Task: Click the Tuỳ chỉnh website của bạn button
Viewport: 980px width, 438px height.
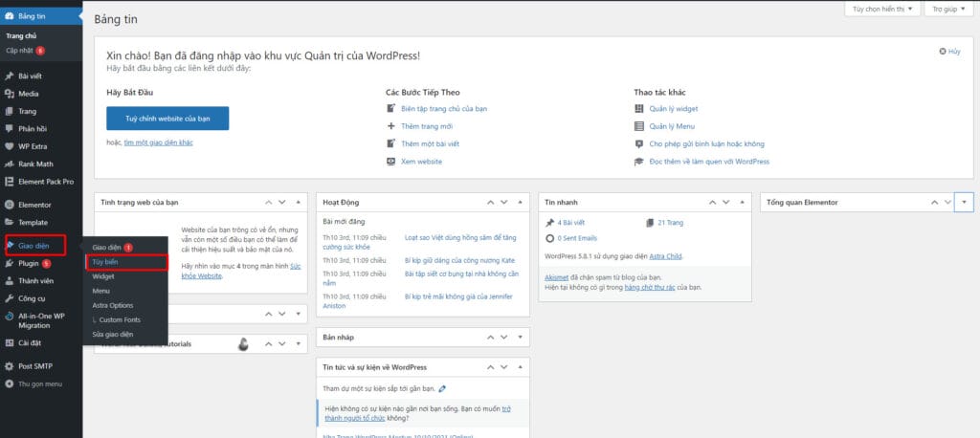Action: 167,118
